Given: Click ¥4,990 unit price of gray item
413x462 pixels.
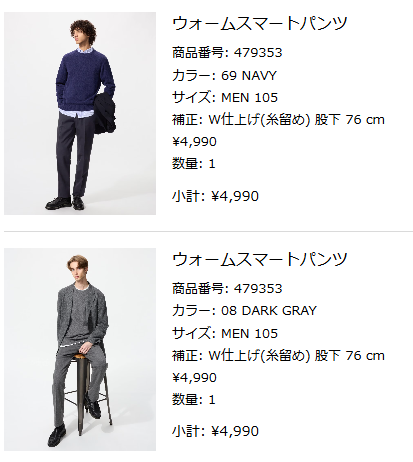Looking at the screenshot, I should (194, 377).
